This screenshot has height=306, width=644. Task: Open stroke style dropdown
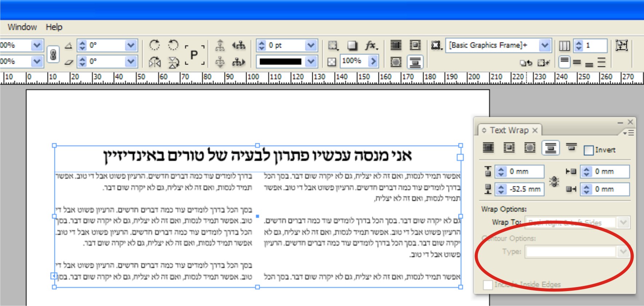[311, 61]
